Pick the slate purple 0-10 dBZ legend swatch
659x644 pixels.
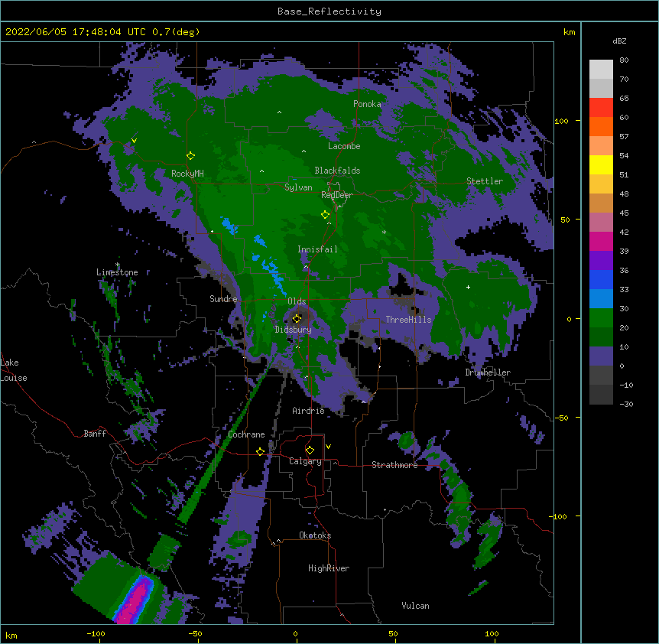point(601,356)
